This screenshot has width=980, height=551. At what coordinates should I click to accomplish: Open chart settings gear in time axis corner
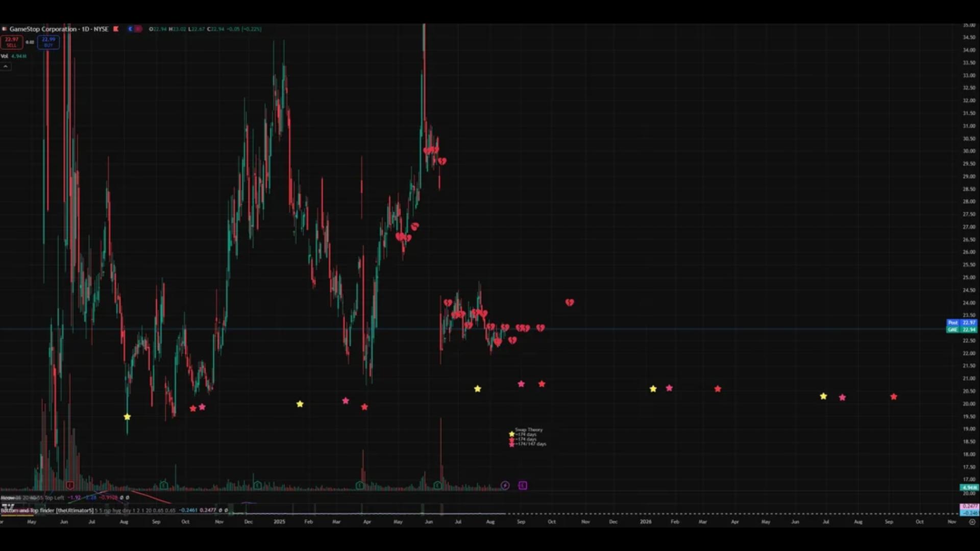coord(972,522)
